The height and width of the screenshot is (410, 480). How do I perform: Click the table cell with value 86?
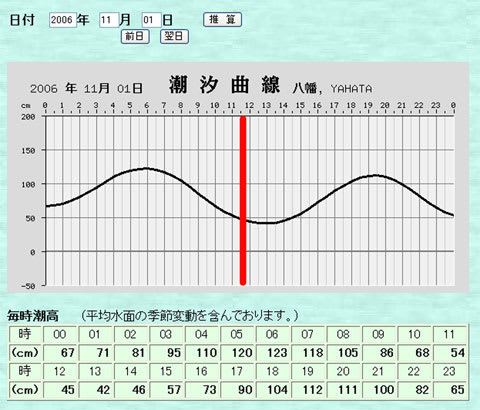tap(379, 353)
